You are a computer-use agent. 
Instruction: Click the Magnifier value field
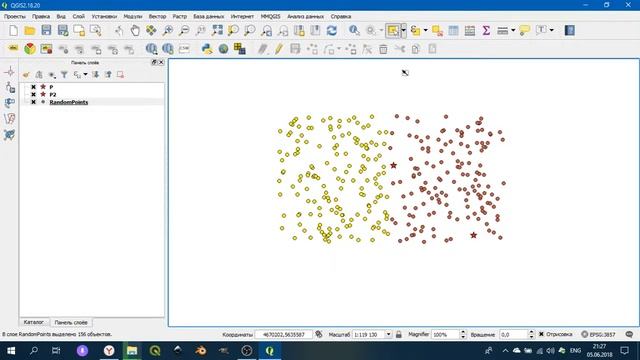coord(445,334)
